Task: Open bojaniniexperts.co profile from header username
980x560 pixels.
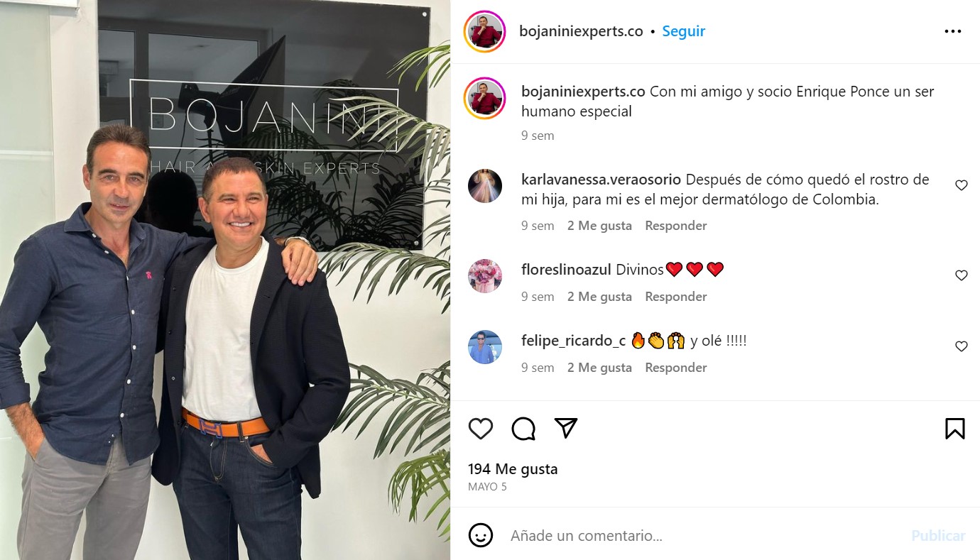Action: 581,31
